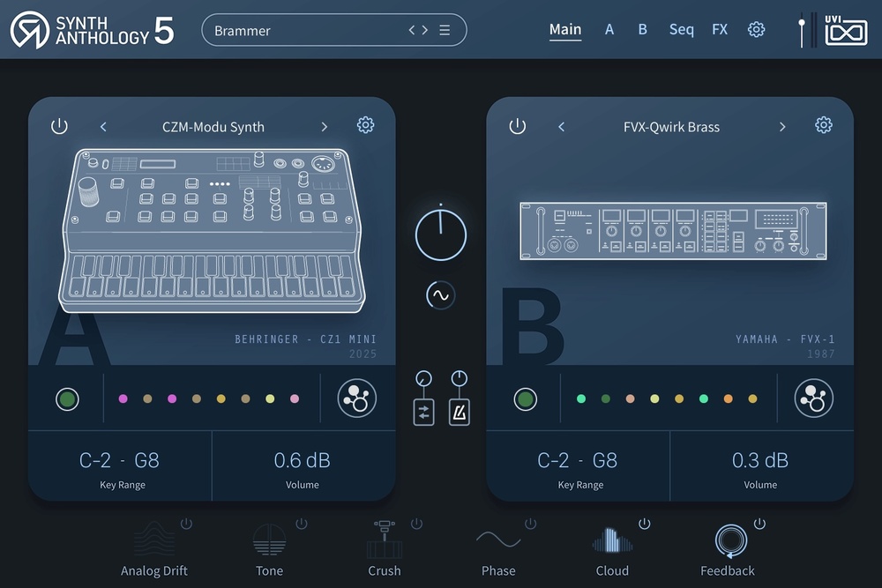Select next preset after CZM-Modu Synth
Viewport: 882px width, 588px height.
click(x=324, y=127)
